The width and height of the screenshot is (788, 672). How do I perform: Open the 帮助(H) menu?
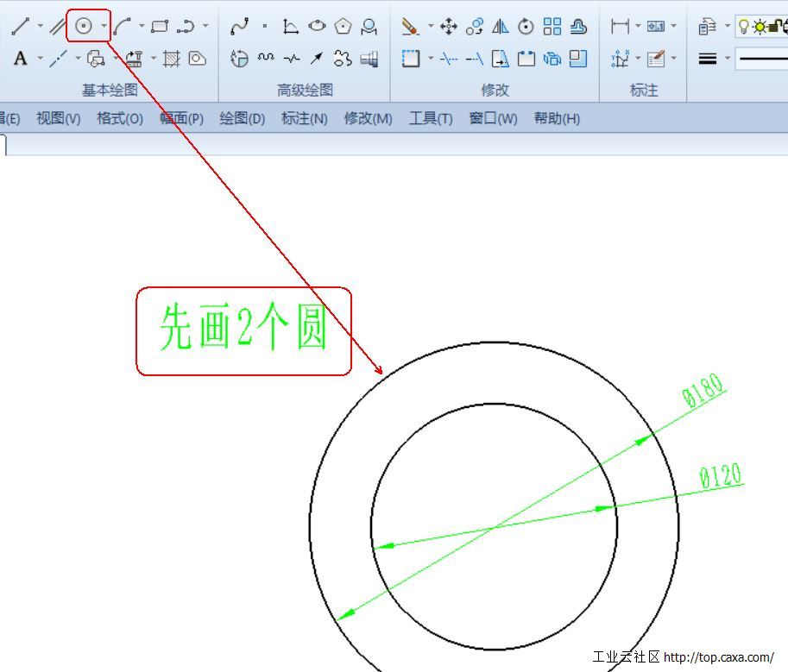tap(557, 118)
